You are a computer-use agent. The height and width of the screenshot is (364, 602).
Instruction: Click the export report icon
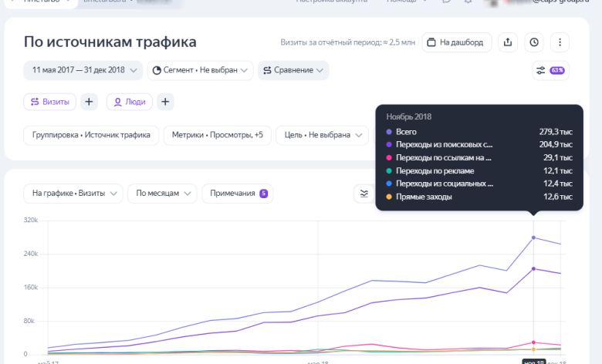pos(508,42)
